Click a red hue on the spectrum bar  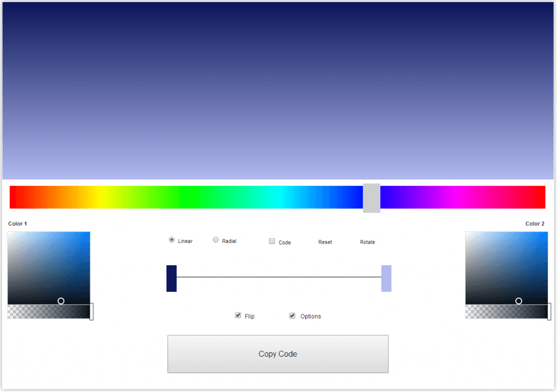pos(14,197)
